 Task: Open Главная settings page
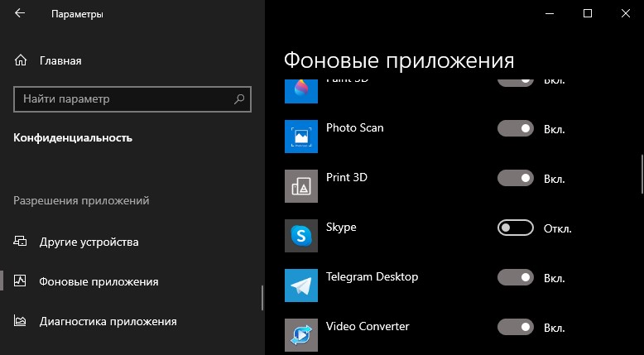[x=60, y=60]
